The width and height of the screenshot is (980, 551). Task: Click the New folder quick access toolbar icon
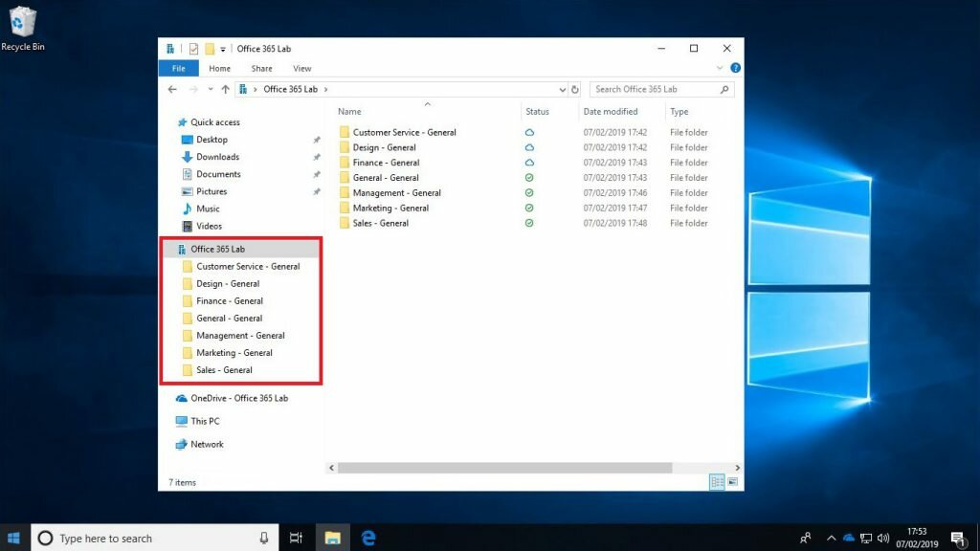(x=210, y=49)
